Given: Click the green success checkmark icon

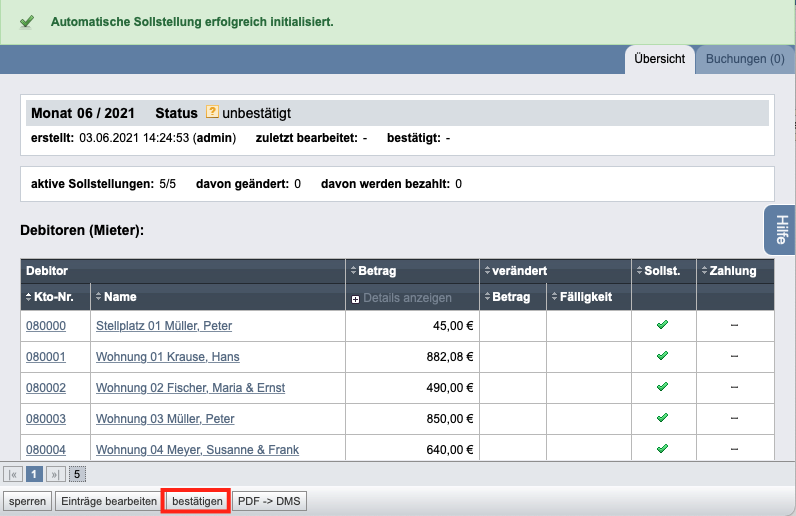Looking at the screenshot, I should click(x=26, y=22).
